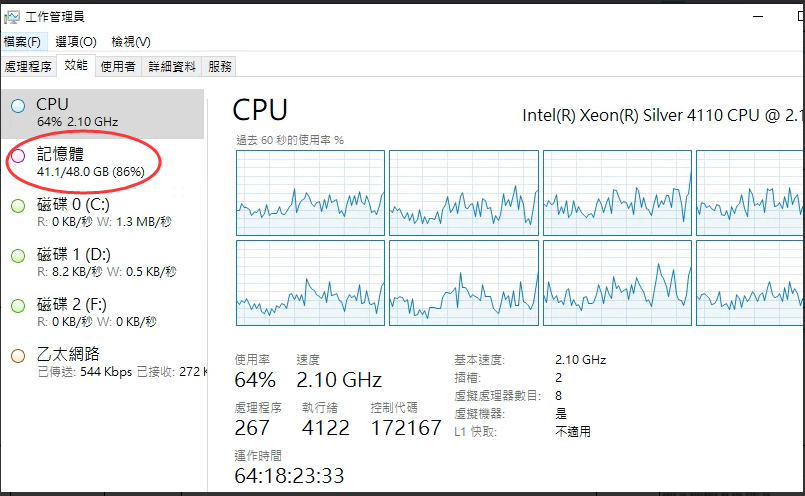The image size is (805, 496).
Task: Click the Disk 2 (F:) green circle icon
Action: [18, 306]
